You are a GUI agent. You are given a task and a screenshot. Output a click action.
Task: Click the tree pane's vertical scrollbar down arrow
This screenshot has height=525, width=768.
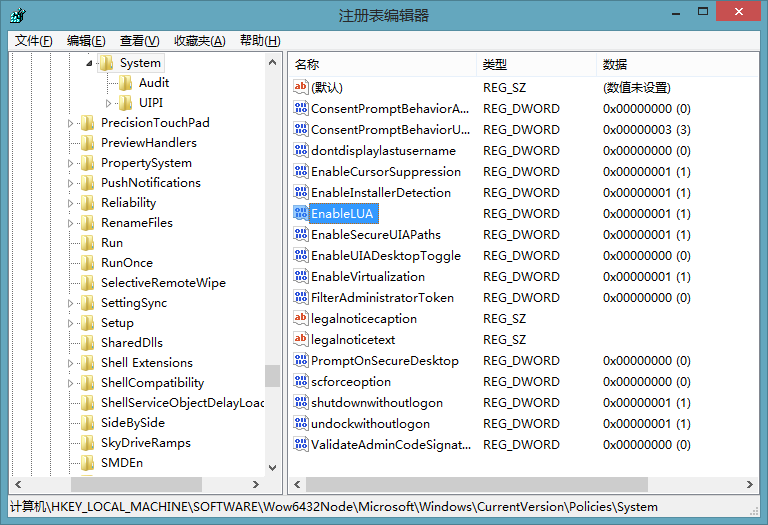point(272,466)
